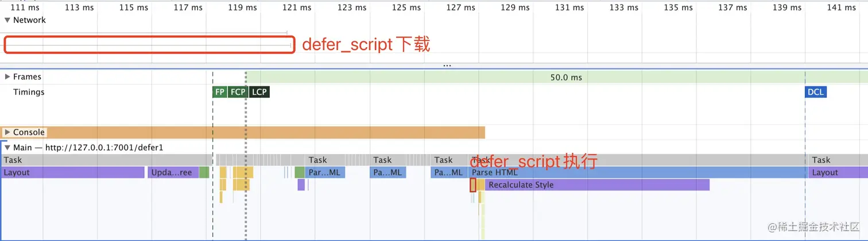Click the three-dot pane resize handle
Screen dimensions: 868x241
point(447,66)
